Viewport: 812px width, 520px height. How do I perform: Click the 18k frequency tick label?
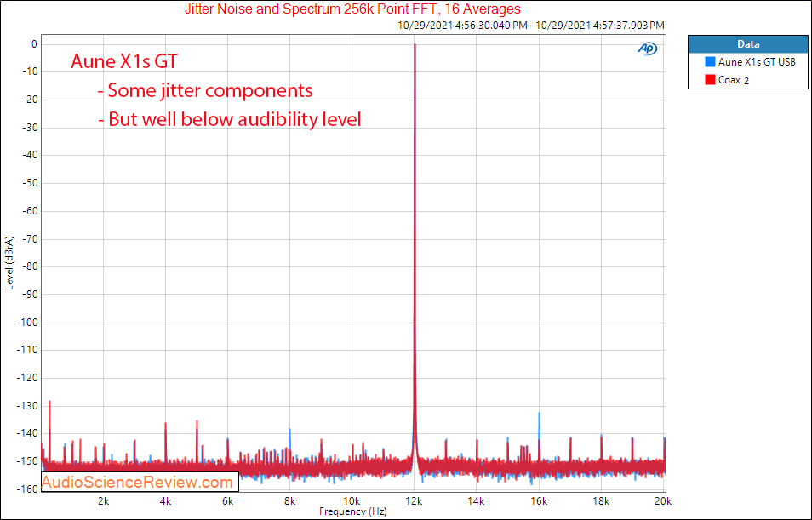pos(601,500)
